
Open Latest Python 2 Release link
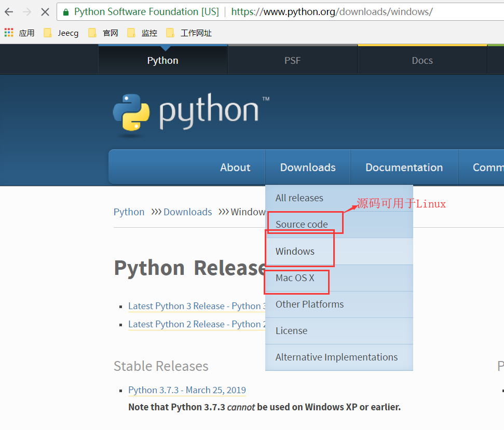pos(197,324)
